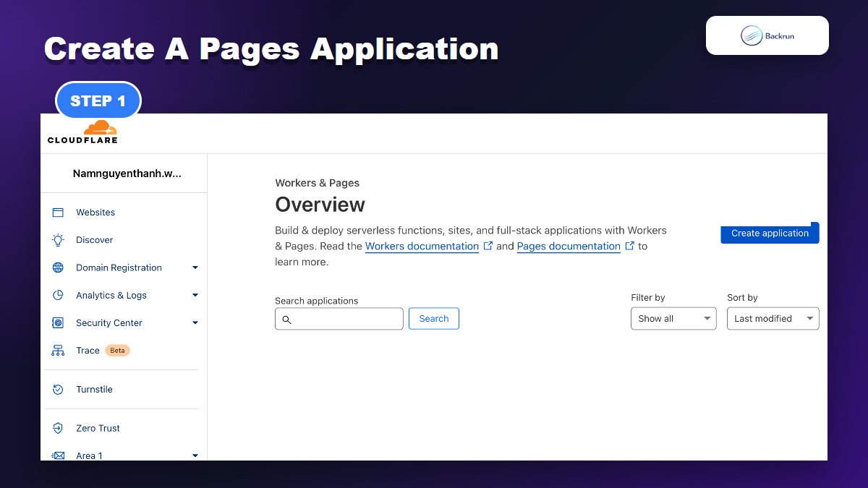Click the Zero Trust shield icon
Image resolution: width=868 pixels, height=488 pixels.
click(58, 428)
